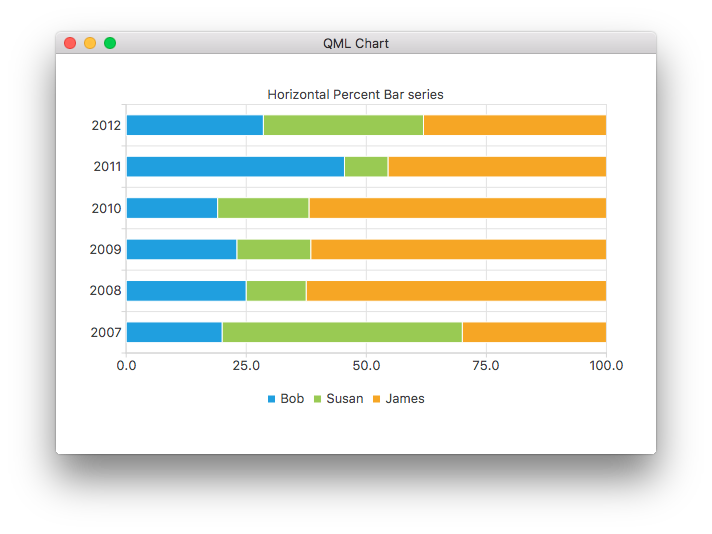The height and width of the screenshot is (534, 712).
Task: Select the Bob legend label
Action: 292,399
